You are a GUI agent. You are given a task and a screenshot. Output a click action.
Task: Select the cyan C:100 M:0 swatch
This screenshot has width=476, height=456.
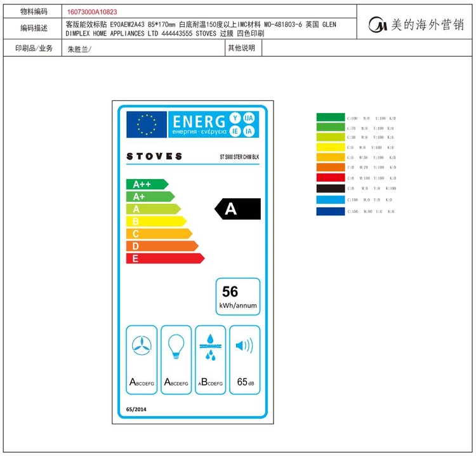[x=331, y=199]
